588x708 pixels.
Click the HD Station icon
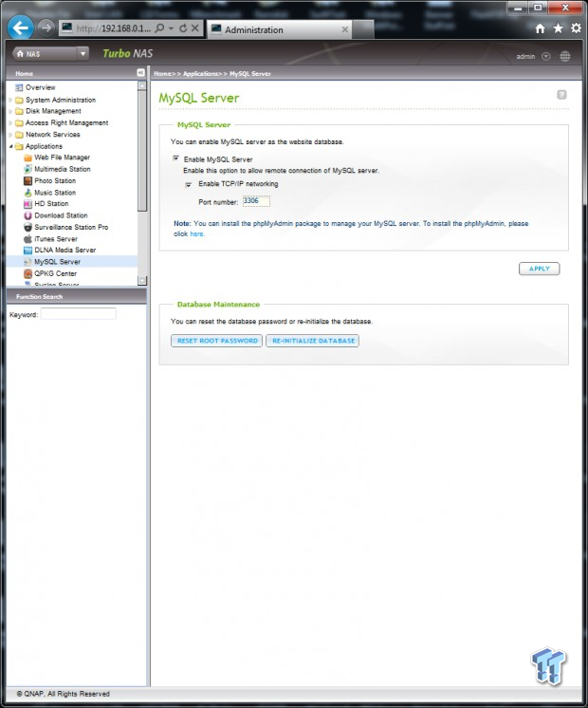[x=28, y=204]
